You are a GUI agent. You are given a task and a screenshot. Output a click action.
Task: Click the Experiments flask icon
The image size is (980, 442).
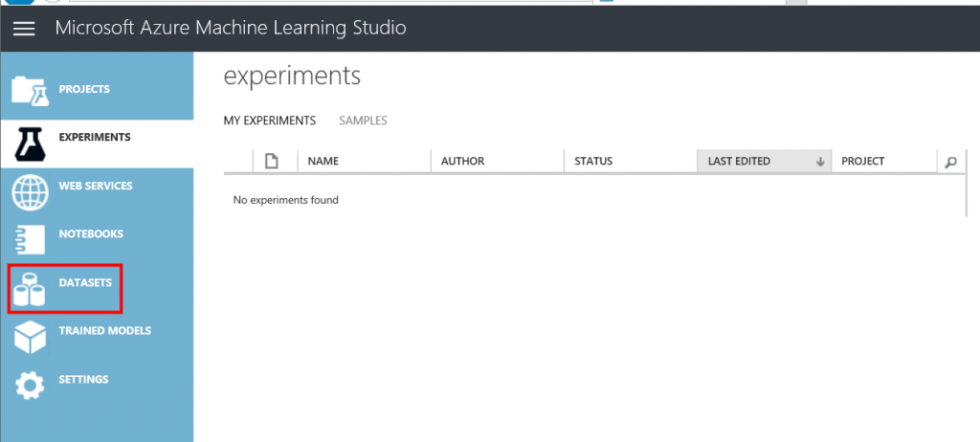(30, 142)
